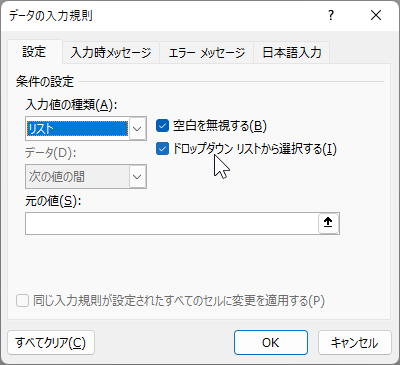Image resolution: width=400 pixels, height=365 pixels.
Task: Close the データの入力規則 dialog
Action: click(376, 15)
